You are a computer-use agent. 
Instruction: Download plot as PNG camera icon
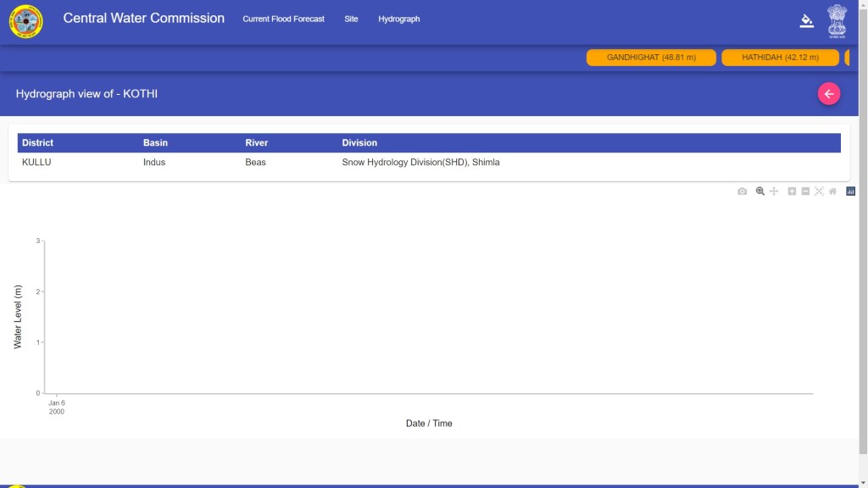(742, 191)
